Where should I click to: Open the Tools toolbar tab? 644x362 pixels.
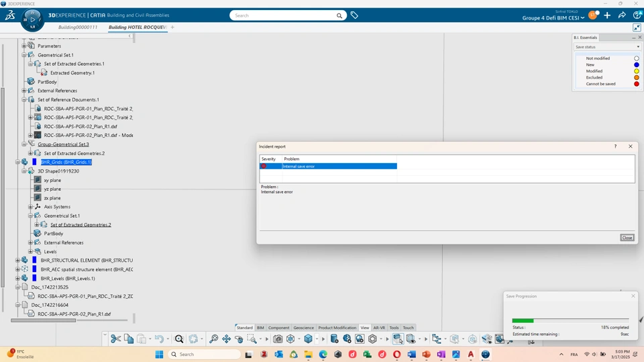(394, 328)
